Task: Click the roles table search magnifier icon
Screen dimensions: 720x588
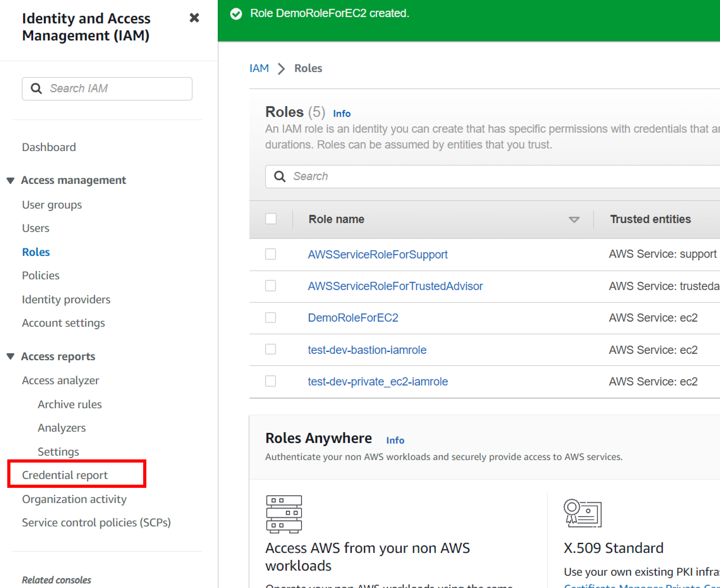Action: point(279,177)
